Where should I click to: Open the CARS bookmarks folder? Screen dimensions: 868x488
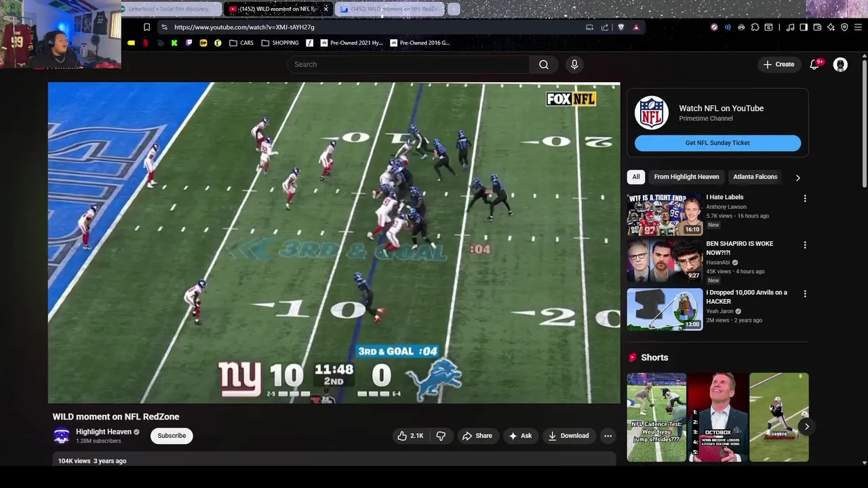coord(241,43)
